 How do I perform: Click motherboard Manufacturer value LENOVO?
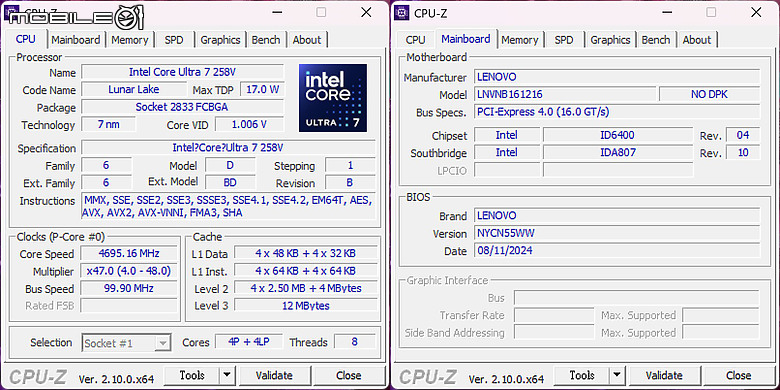click(x=617, y=77)
